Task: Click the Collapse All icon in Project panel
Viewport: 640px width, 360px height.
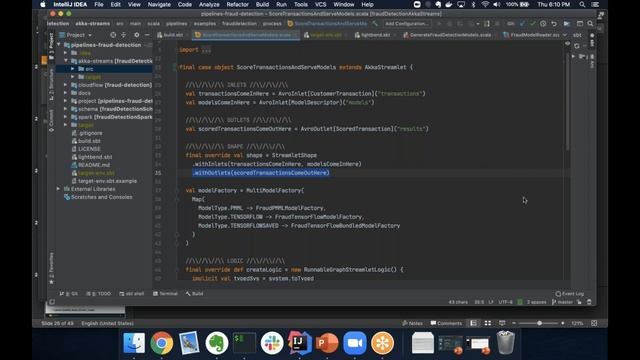Action: click(124, 35)
